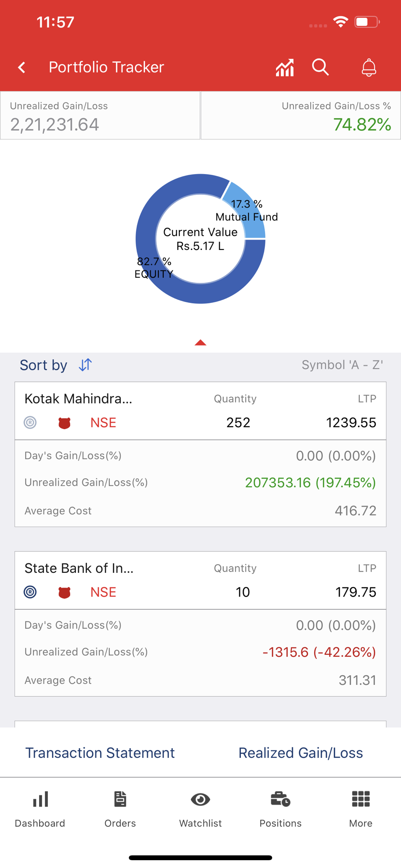Screen dimensions: 401x868
Task: Open notifications bell icon
Action: [x=369, y=67]
